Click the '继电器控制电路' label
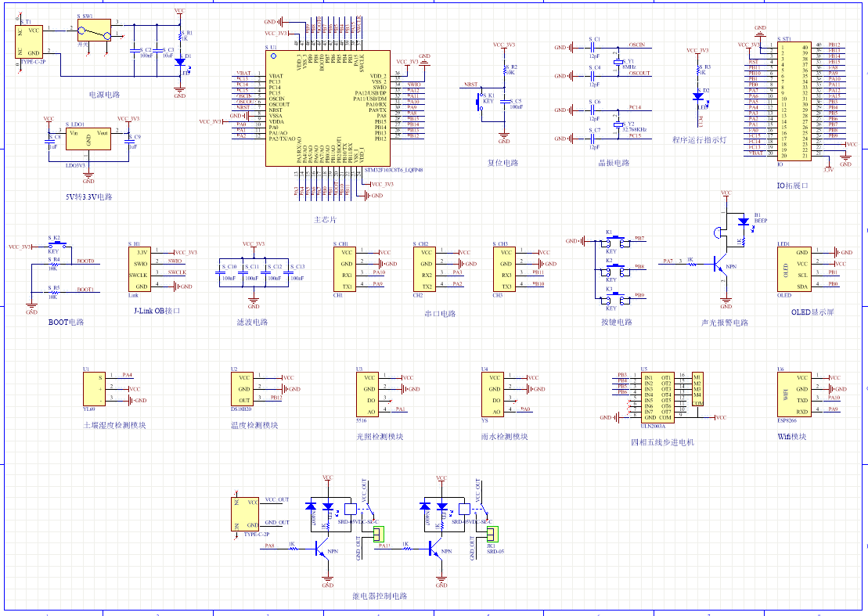This screenshot has width=868, height=616. point(380,596)
